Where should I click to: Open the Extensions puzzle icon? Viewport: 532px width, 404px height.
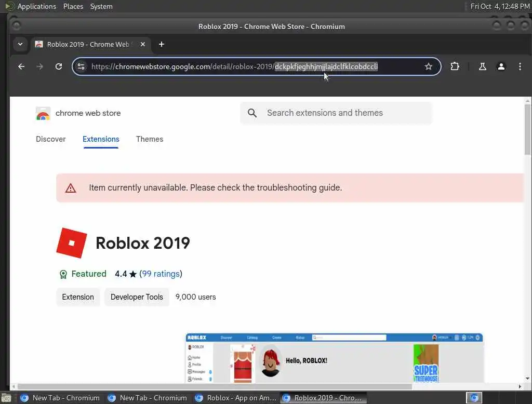pyautogui.click(x=455, y=66)
